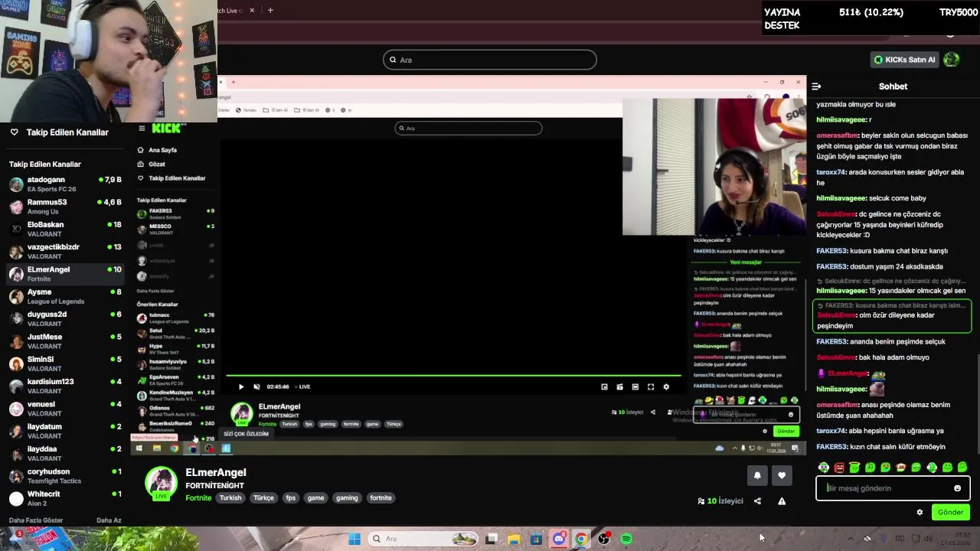Click the Fortnite category link below title
980x551 pixels.
(198, 498)
